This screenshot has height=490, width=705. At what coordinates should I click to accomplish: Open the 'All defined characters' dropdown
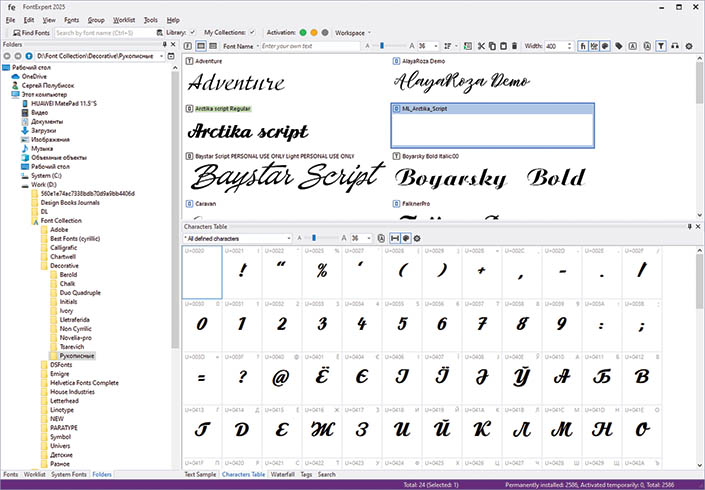(237, 239)
